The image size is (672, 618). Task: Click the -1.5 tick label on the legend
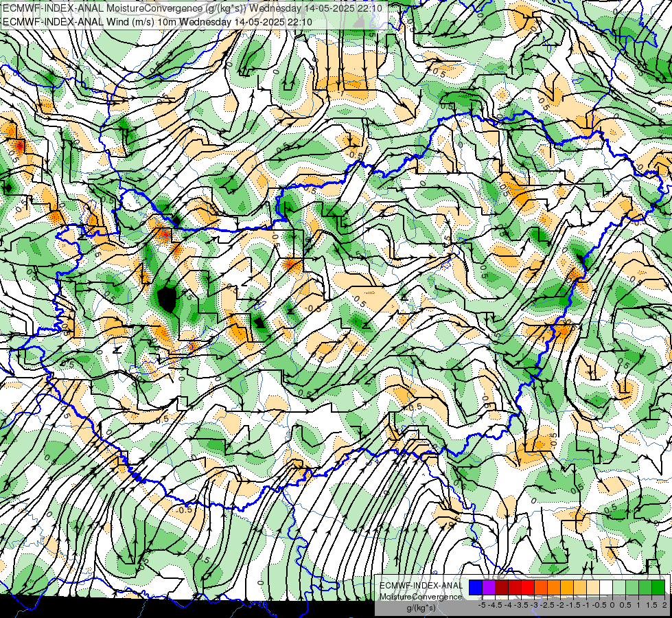pos(573,605)
